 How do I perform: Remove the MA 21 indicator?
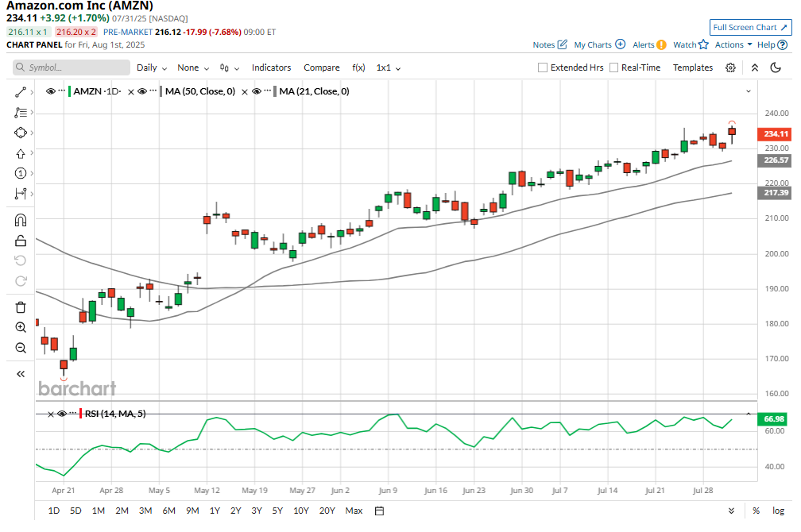pyautogui.click(x=245, y=92)
